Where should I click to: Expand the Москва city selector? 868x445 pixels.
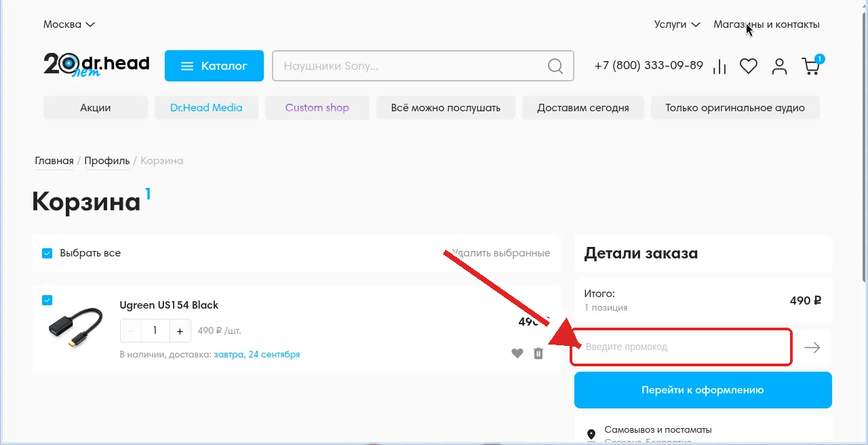tap(69, 24)
